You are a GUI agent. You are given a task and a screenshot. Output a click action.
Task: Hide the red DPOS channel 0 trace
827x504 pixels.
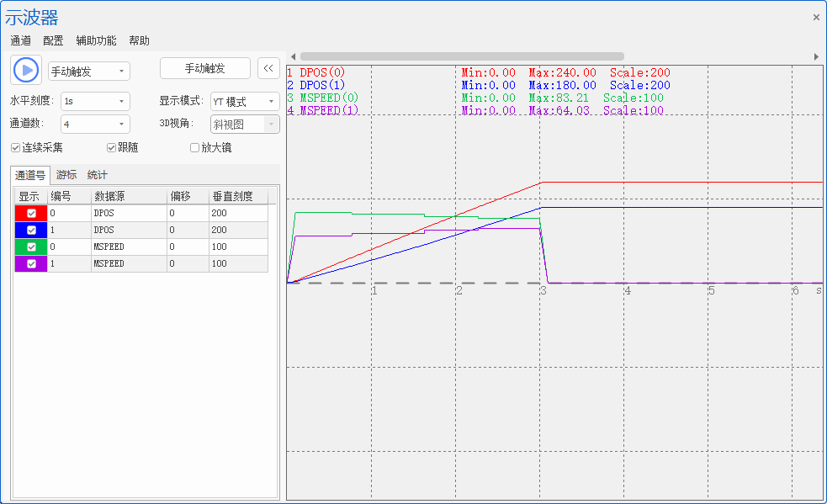coord(32,213)
